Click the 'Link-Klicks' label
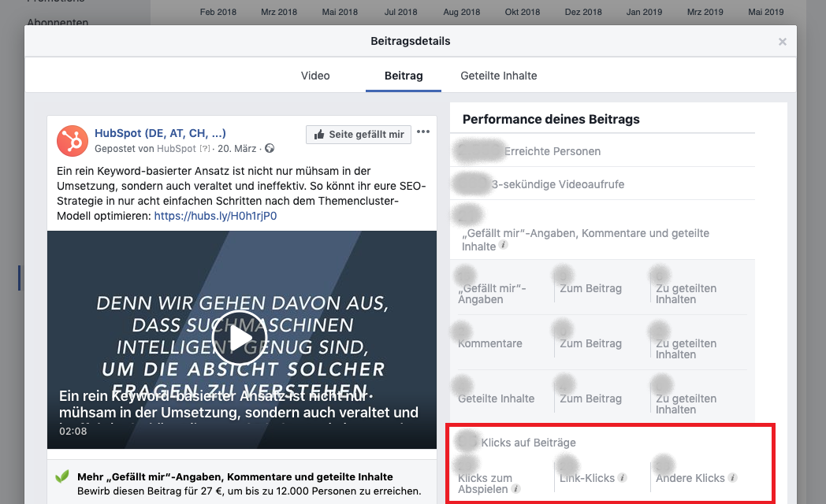 pos(587,478)
